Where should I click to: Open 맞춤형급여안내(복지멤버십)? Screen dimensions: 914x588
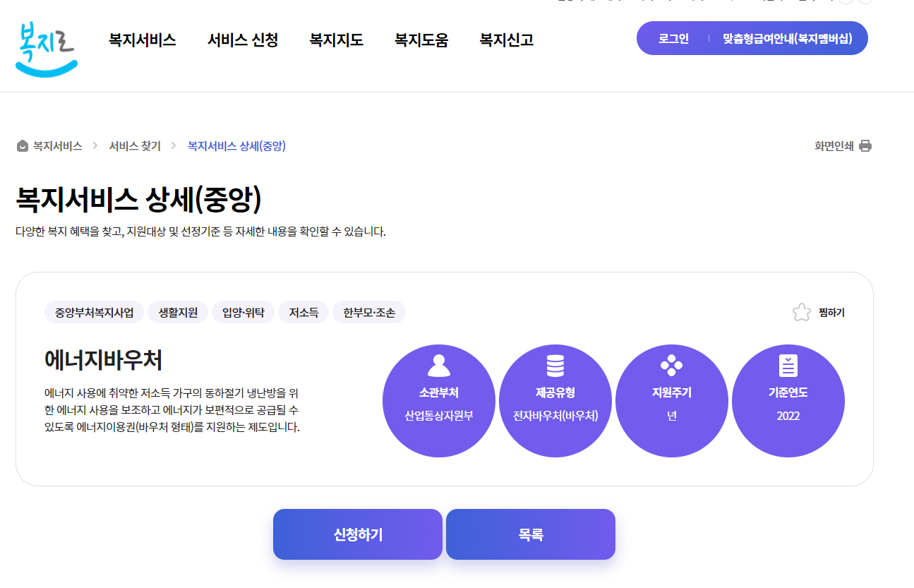click(x=790, y=38)
